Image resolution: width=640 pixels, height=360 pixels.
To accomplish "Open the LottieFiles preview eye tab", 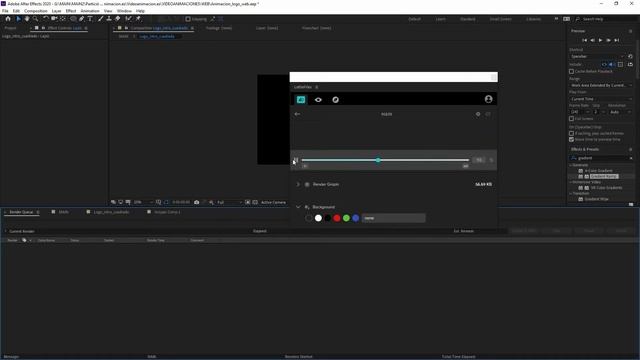I will click(x=318, y=100).
